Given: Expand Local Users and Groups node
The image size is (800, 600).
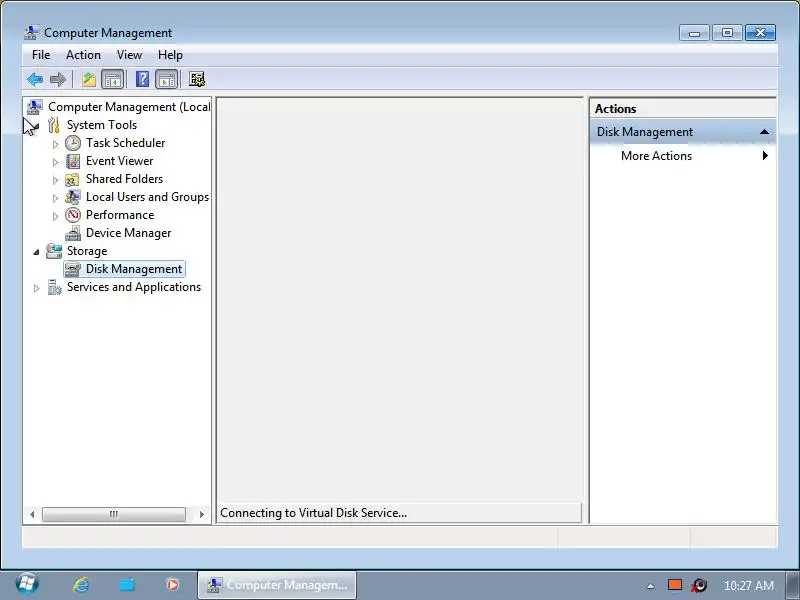Looking at the screenshot, I should (56, 198).
